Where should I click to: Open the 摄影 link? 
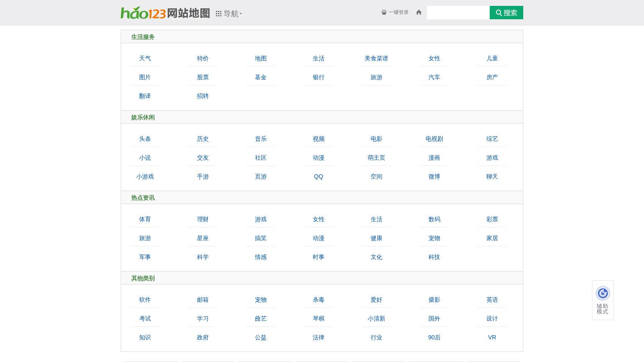point(434,300)
